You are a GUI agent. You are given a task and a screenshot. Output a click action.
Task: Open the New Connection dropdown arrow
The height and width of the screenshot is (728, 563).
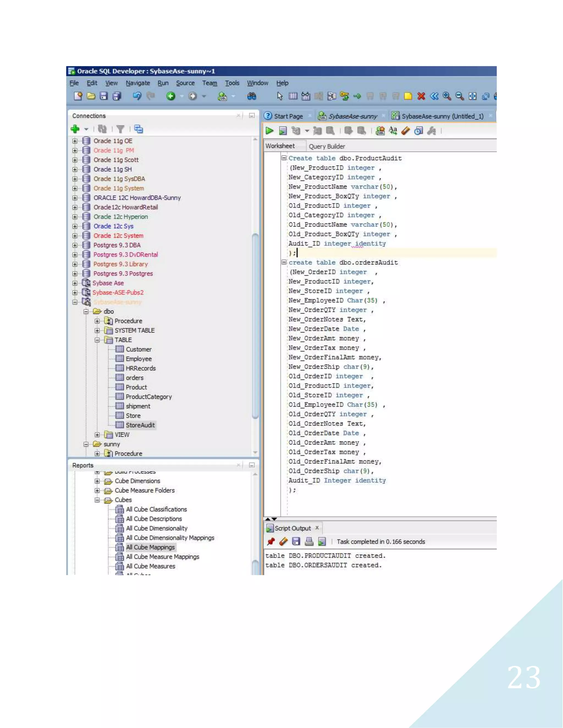coord(86,129)
